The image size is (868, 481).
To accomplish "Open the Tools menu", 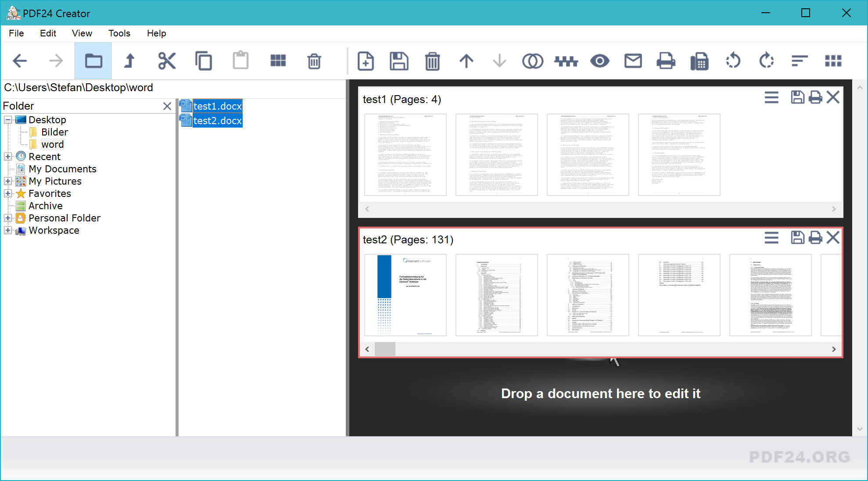I will (x=119, y=33).
